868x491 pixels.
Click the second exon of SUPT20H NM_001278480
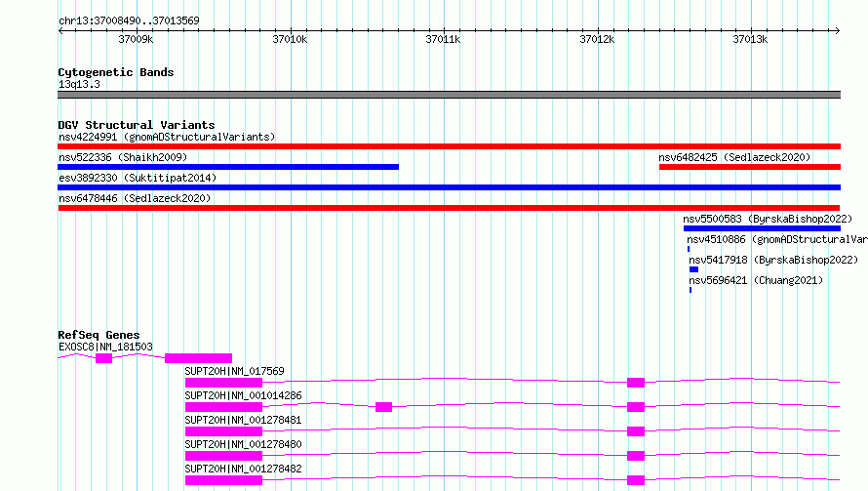coord(636,456)
